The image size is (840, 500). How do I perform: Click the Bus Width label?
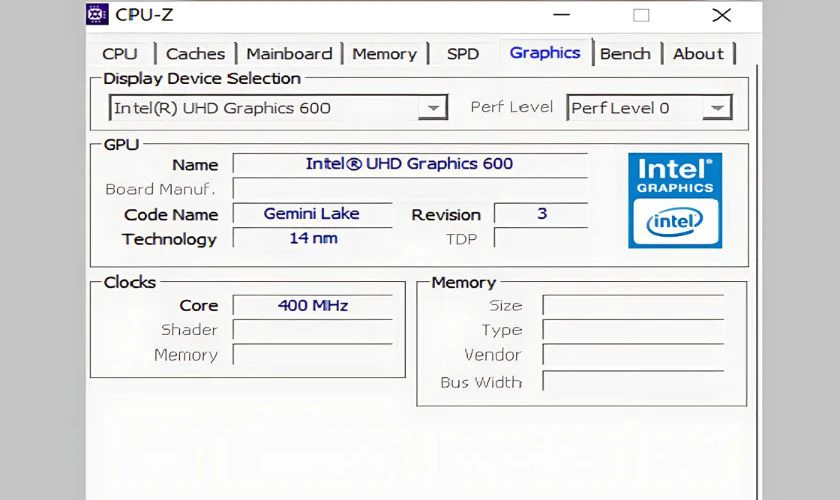[x=481, y=382]
